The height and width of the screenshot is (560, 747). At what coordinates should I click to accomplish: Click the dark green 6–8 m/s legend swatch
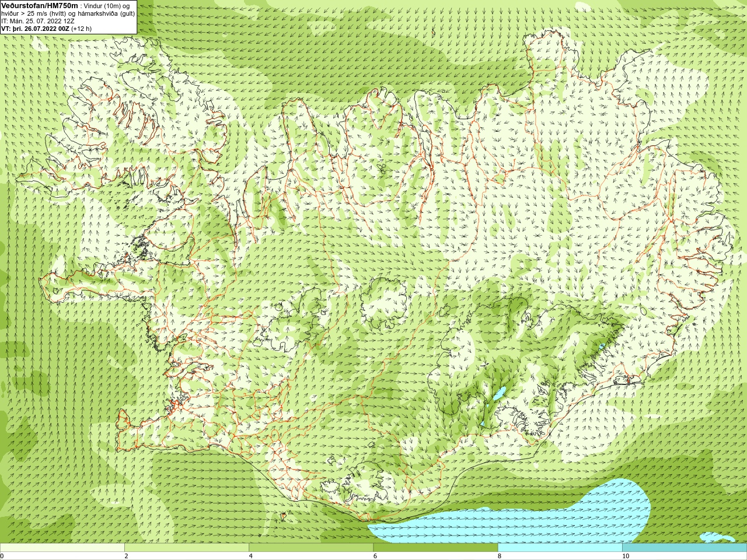click(x=435, y=548)
